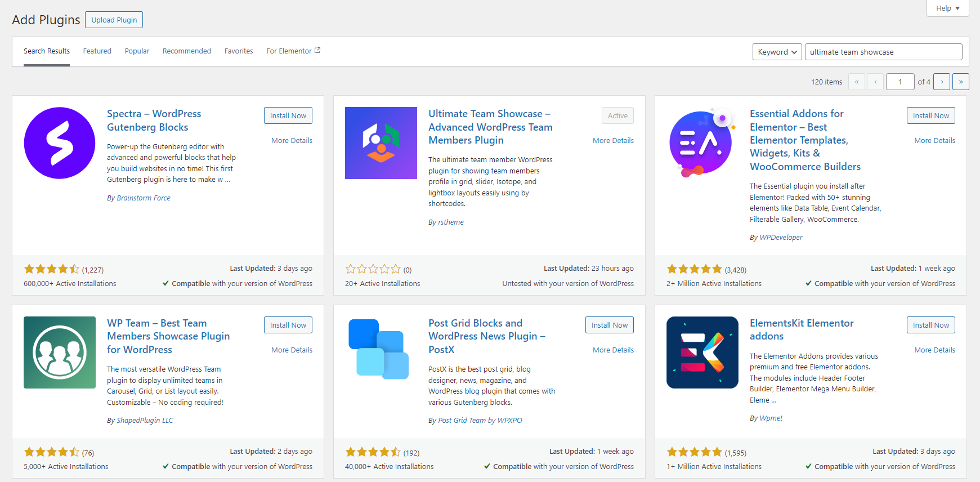The image size is (980, 482).
Task: Click the disabled first page arrow
Action: coord(857,82)
